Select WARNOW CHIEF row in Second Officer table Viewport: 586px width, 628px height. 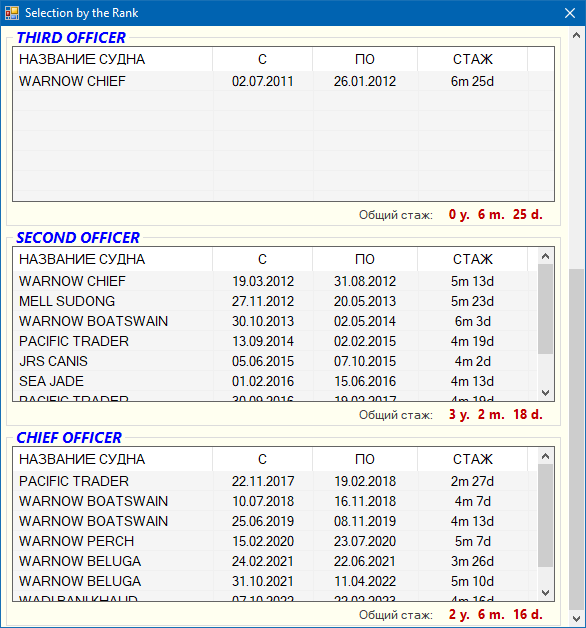click(x=275, y=281)
